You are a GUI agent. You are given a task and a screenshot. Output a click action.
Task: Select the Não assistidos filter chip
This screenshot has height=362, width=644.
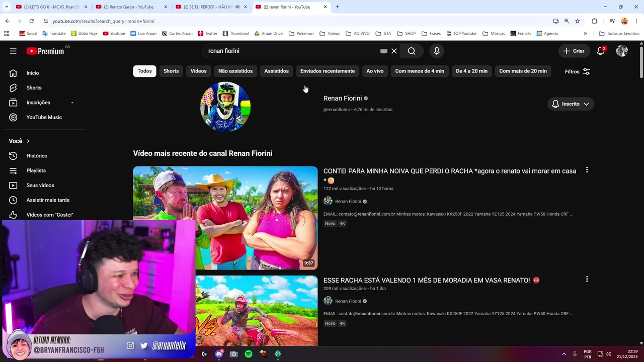coord(235,71)
